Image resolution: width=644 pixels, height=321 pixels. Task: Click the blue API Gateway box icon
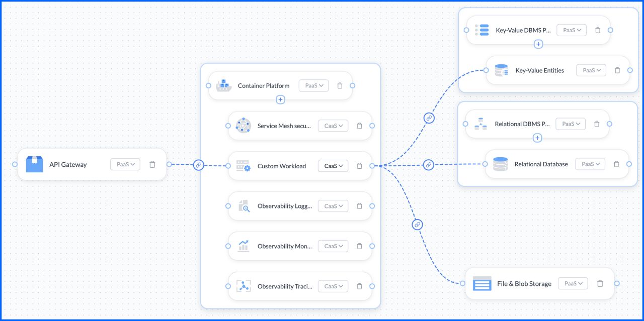click(35, 164)
